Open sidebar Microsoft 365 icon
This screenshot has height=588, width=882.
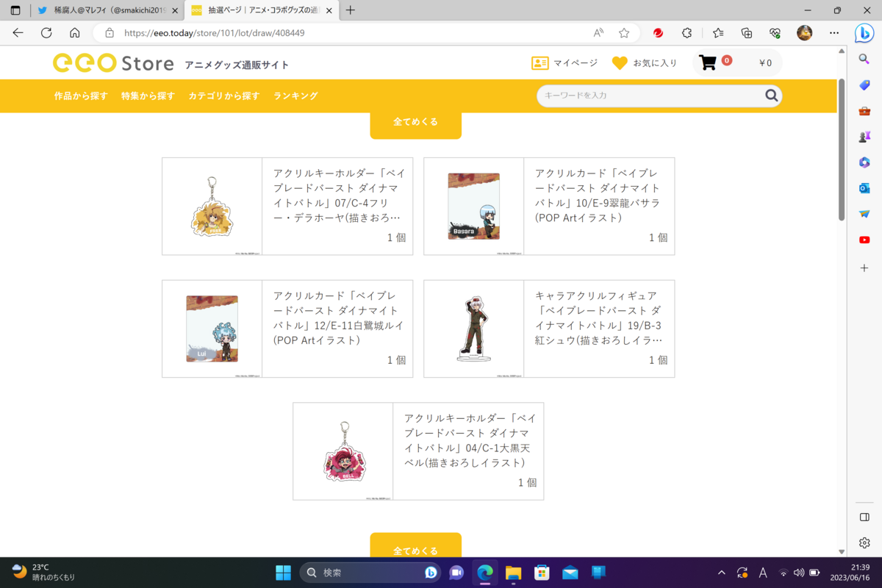point(864,162)
